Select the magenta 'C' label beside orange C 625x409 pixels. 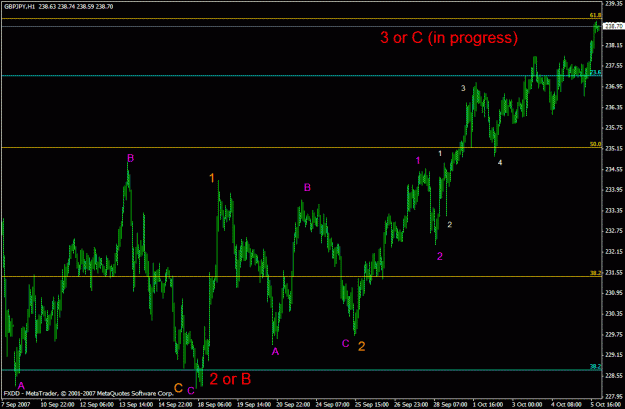191,391
